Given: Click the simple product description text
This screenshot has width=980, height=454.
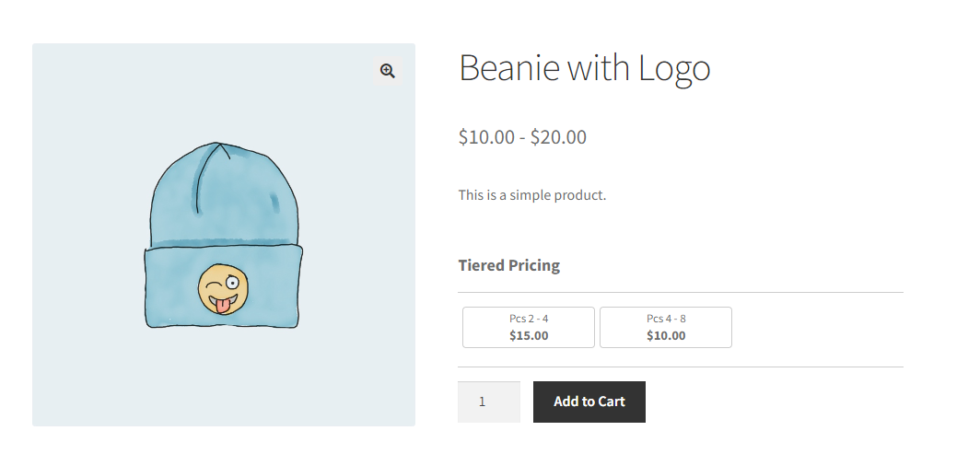Looking at the screenshot, I should pyautogui.click(x=531, y=195).
